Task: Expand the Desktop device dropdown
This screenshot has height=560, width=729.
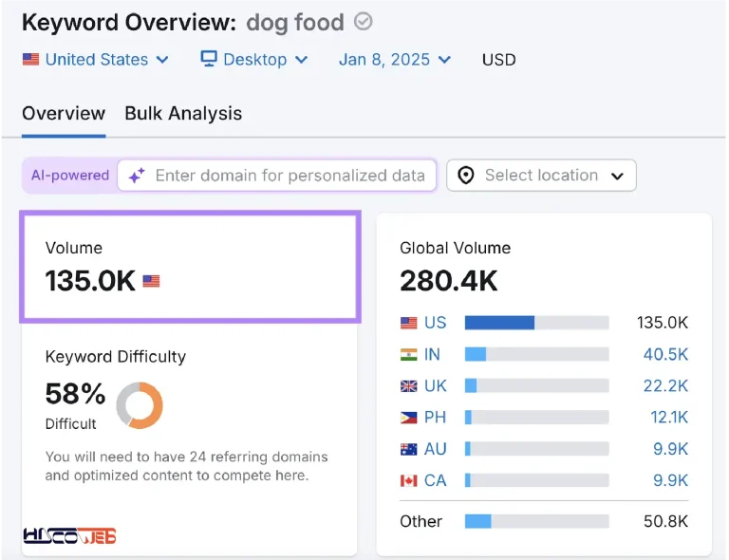Action: [x=254, y=60]
